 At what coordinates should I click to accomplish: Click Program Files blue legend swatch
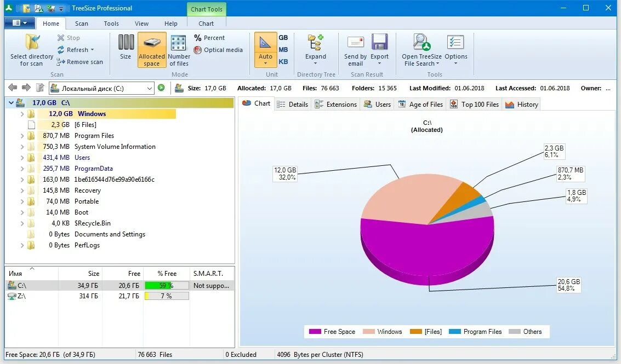click(x=455, y=332)
